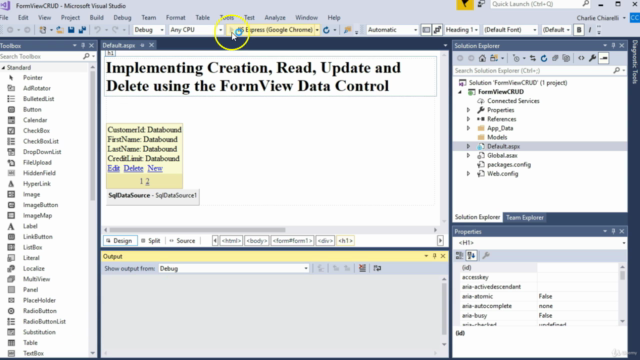The height and width of the screenshot is (360, 640).
Task: Expand the App_Data folder node
Action: pyautogui.click(x=468, y=128)
